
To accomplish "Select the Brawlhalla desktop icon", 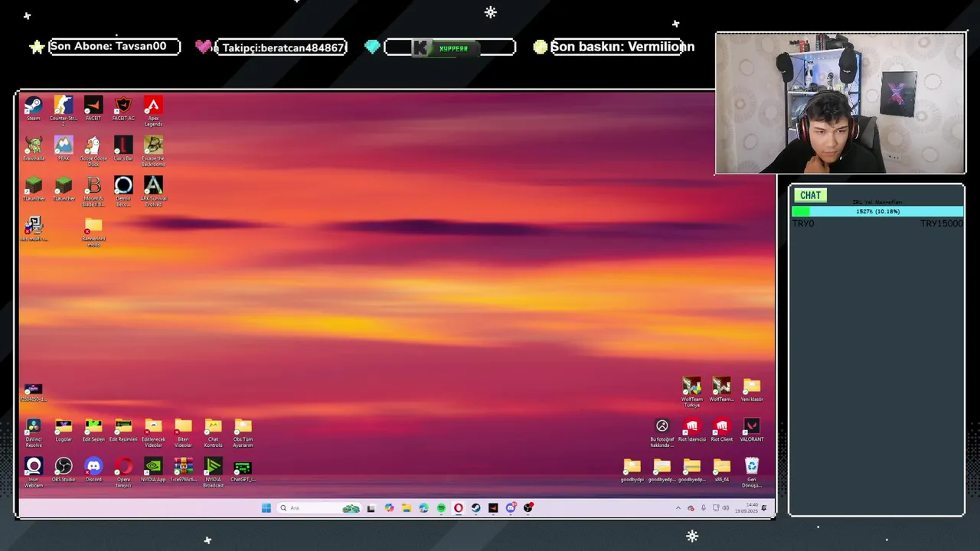I will tap(34, 148).
